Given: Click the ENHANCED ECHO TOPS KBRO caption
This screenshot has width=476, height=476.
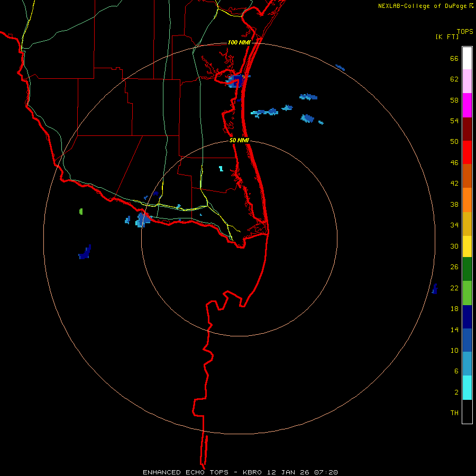Looking at the screenshot, I should click(x=240, y=472).
